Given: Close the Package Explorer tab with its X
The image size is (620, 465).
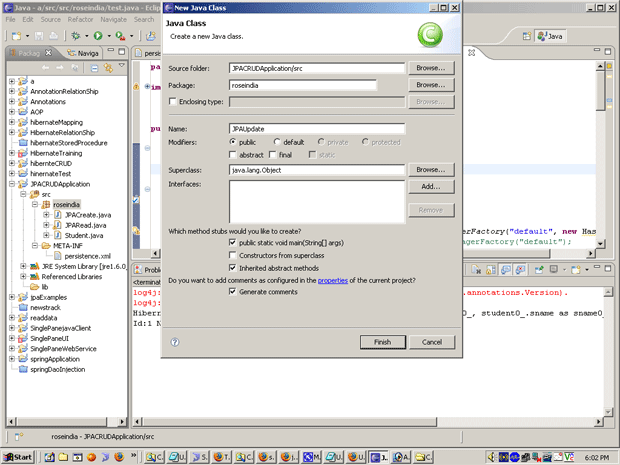Looking at the screenshot, I should pos(48,53).
